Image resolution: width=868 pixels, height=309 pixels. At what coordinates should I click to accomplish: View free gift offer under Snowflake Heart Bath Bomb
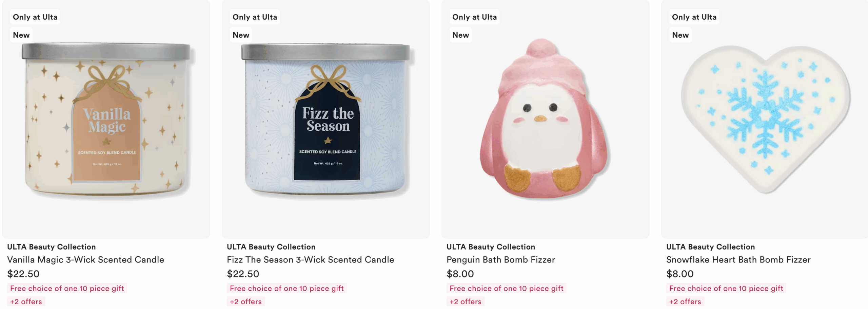click(x=726, y=288)
